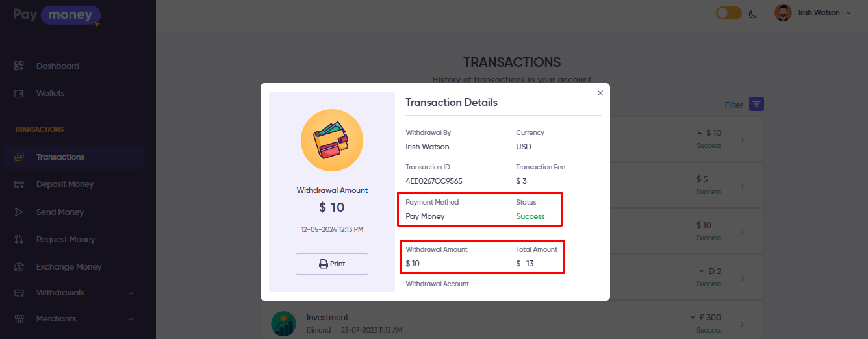Print the transaction details
Screen dimensions: 868x339
tap(332, 264)
